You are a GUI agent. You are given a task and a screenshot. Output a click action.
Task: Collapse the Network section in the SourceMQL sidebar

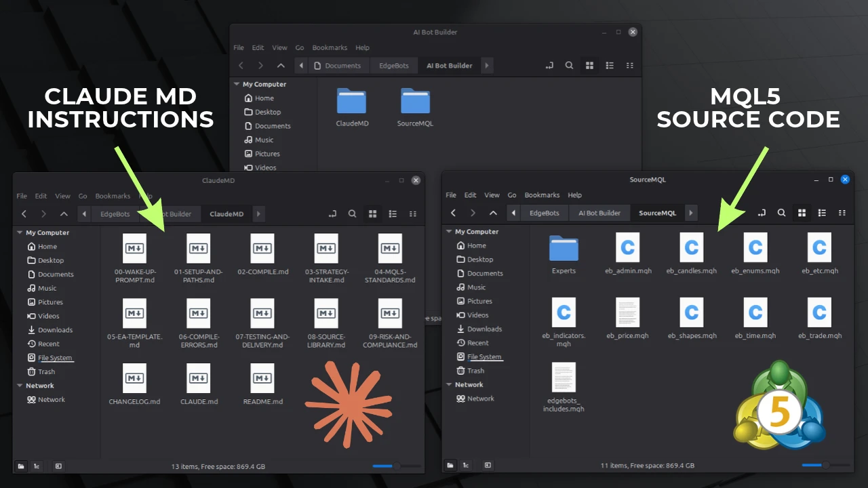click(449, 384)
